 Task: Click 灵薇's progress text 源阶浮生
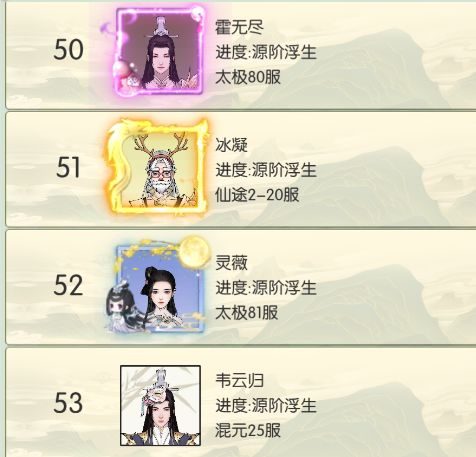click(284, 288)
